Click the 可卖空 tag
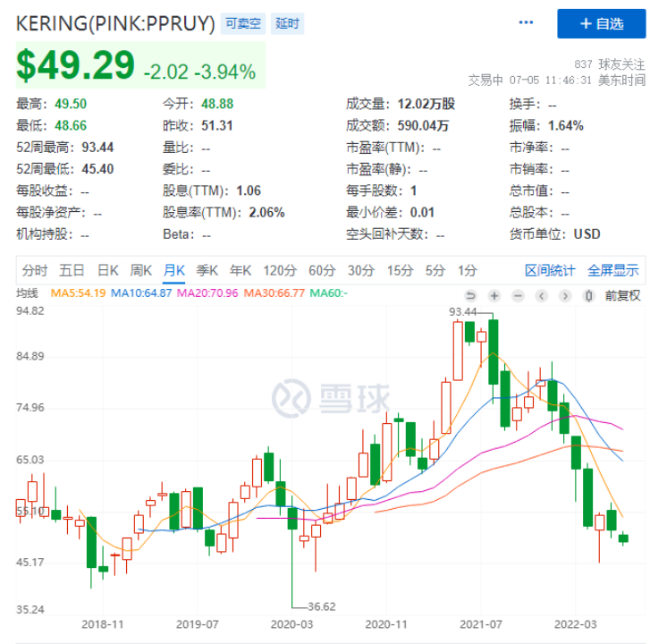 [243, 23]
